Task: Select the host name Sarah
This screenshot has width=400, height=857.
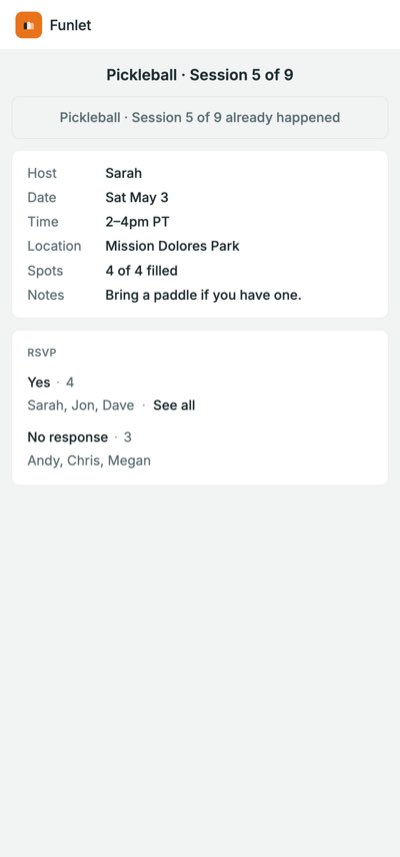Action: pos(123,173)
